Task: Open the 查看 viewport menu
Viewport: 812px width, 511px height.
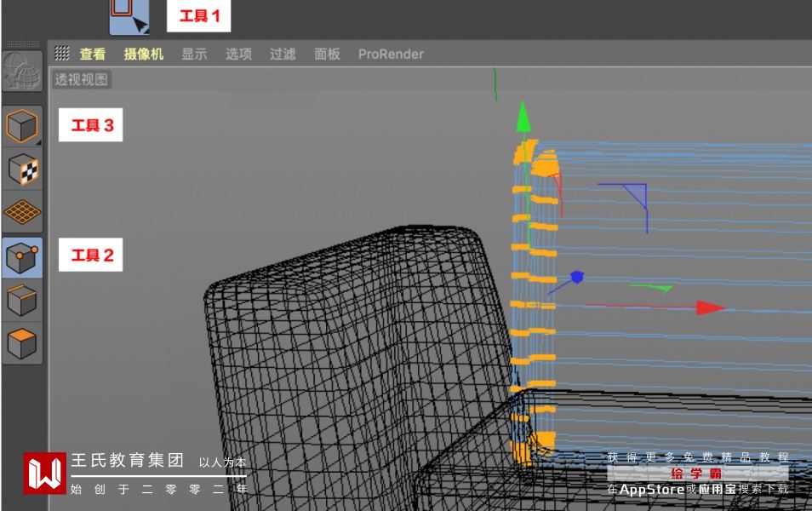Action: [93, 54]
